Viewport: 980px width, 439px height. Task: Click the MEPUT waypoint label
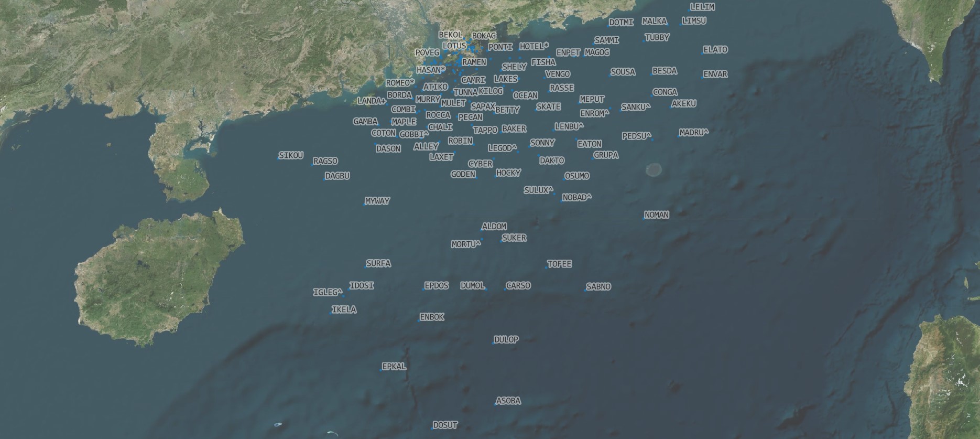[592, 100]
